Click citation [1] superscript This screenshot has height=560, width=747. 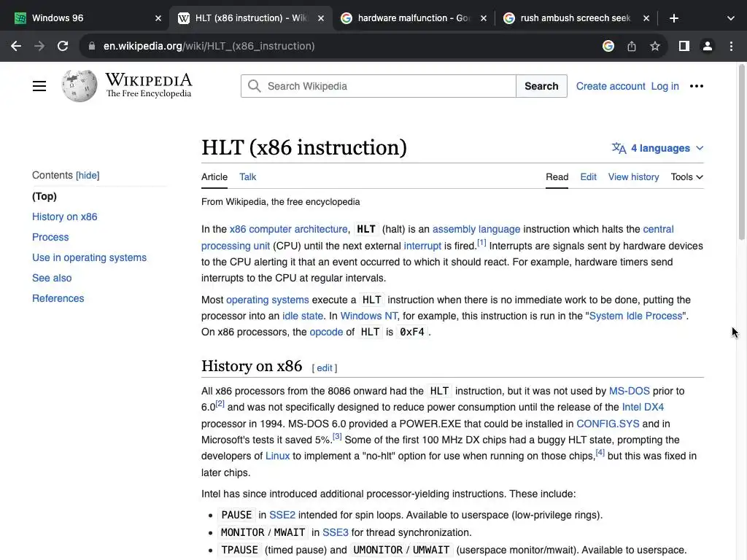(x=481, y=243)
